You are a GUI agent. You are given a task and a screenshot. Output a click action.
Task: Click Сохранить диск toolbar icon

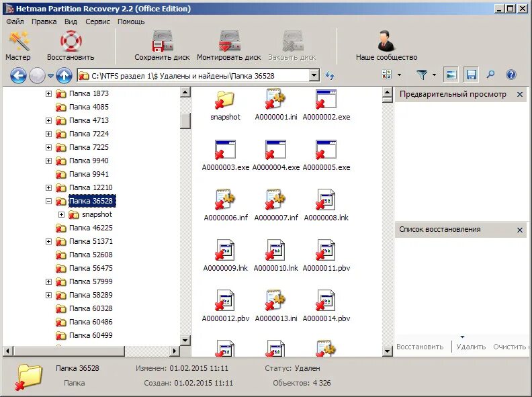[162, 42]
